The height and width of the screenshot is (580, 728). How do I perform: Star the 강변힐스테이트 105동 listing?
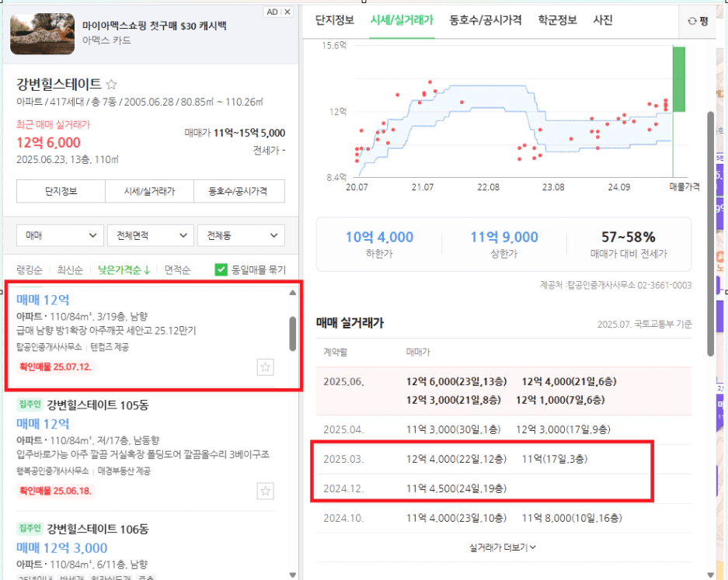click(265, 491)
